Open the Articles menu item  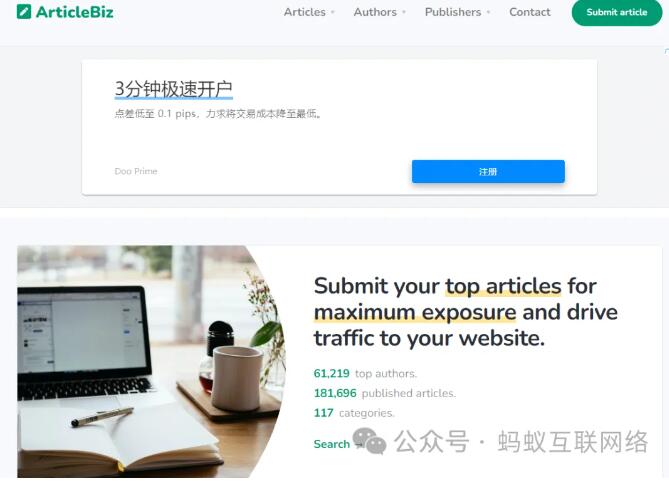(305, 12)
